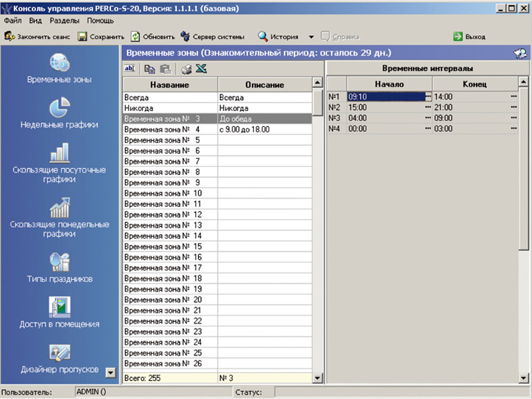Viewport: 532px width, 399px height.
Task: Click the Название column header
Action: click(170, 84)
